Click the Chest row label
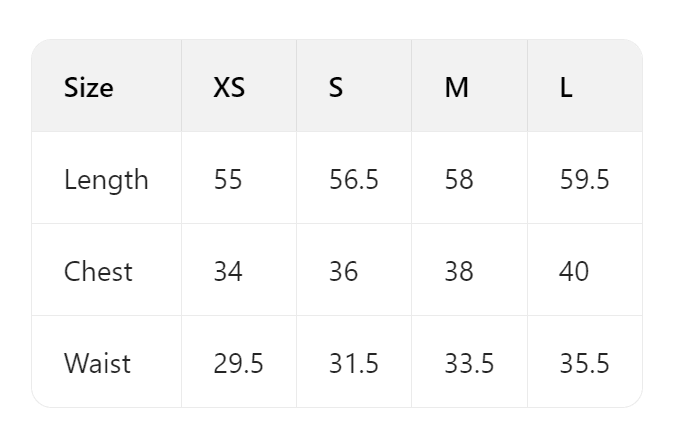Screen dimensions: 685x437 pyautogui.click(x=98, y=271)
